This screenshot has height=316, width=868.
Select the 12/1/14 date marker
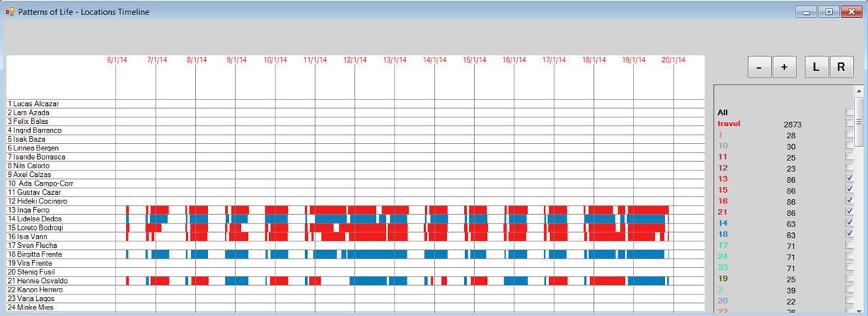click(355, 61)
